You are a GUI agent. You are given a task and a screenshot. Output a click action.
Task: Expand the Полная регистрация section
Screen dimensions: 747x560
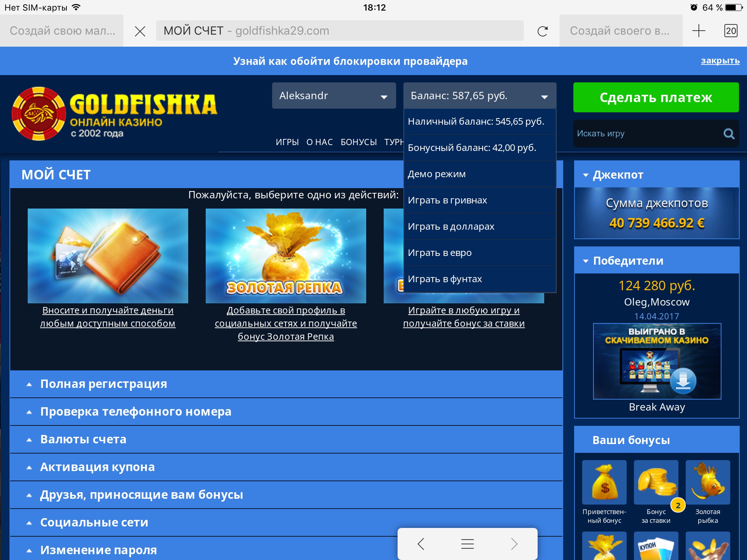coord(104,384)
